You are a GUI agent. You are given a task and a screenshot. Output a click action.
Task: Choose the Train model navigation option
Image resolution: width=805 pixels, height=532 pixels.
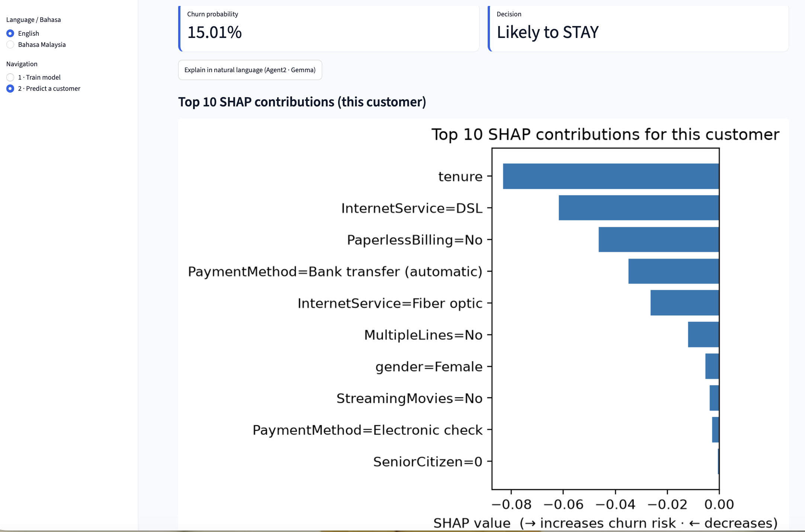coord(10,77)
